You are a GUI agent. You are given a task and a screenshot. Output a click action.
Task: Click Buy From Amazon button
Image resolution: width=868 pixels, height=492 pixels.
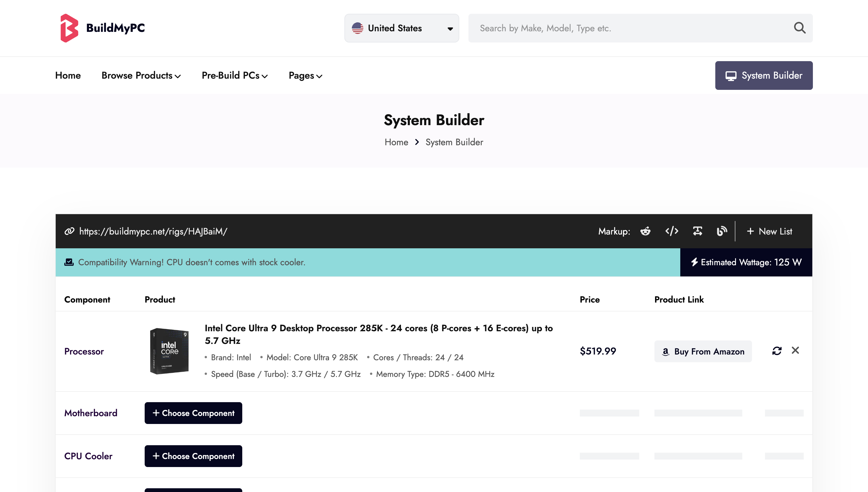tap(703, 351)
